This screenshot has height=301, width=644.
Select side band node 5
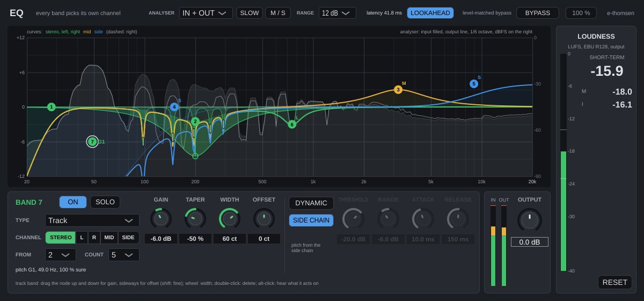pyautogui.click(x=473, y=84)
